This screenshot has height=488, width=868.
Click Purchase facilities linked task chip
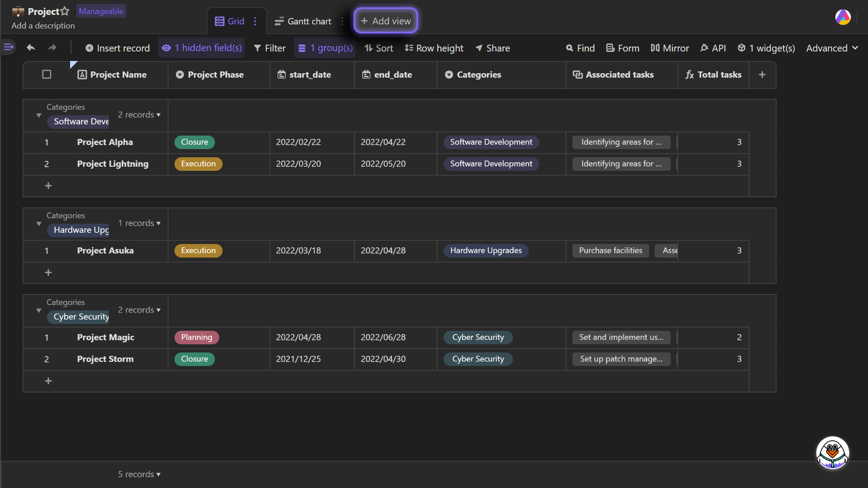pyautogui.click(x=611, y=250)
